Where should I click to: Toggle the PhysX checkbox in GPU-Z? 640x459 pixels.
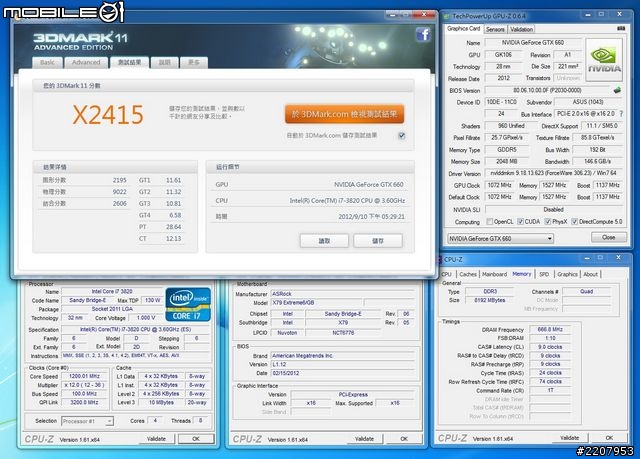pos(548,222)
